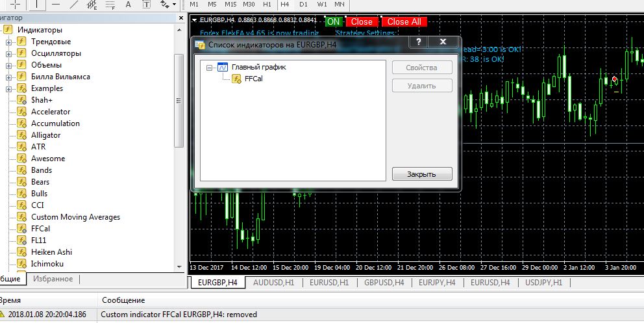The width and height of the screenshot is (644, 323).
Task: Switch to the EURUSD,H1 chart tab
Action: (x=329, y=283)
